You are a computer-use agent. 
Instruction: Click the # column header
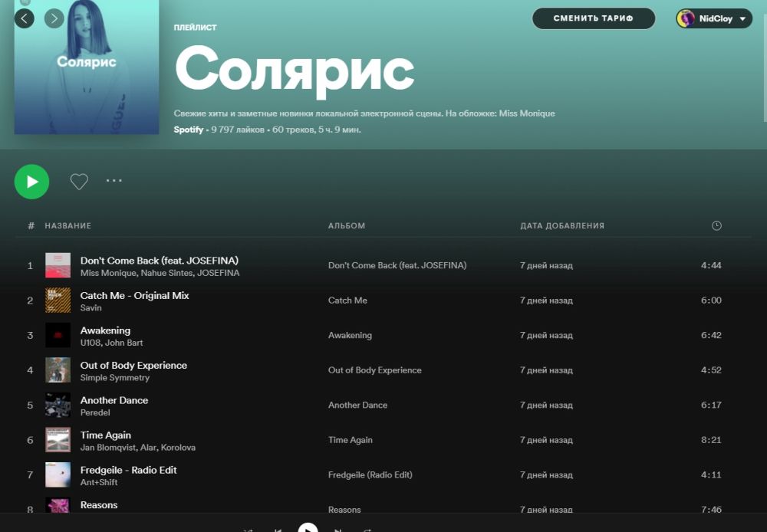(31, 225)
